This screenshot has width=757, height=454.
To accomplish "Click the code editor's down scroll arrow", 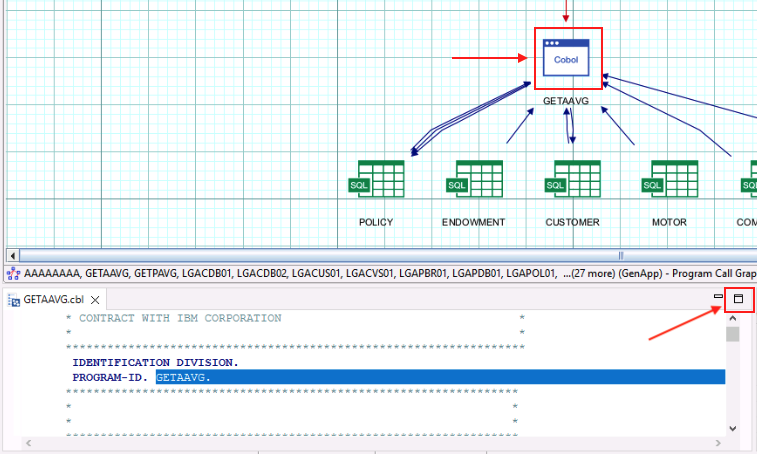I will point(732,428).
